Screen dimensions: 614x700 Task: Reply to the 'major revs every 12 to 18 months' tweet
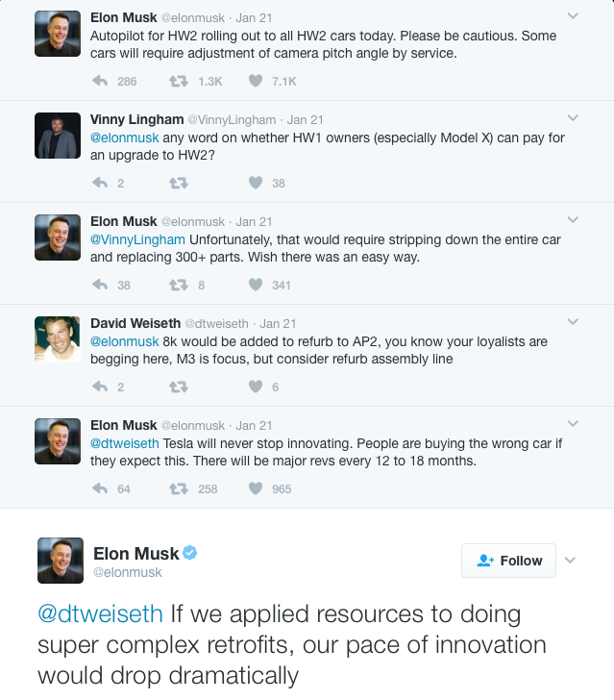99,488
